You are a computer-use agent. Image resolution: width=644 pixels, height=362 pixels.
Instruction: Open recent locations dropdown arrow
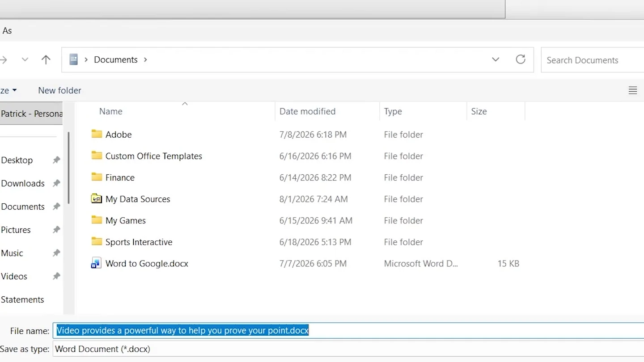[x=25, y=59]
